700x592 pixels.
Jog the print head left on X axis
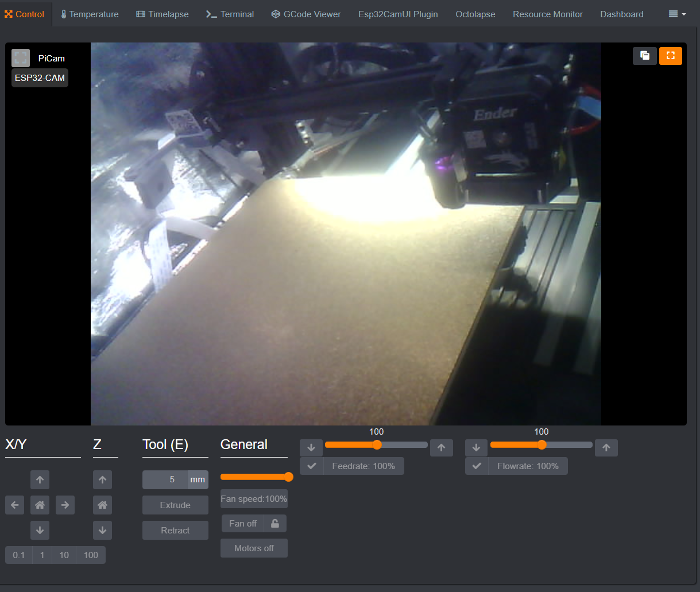(x=14, y=505)
